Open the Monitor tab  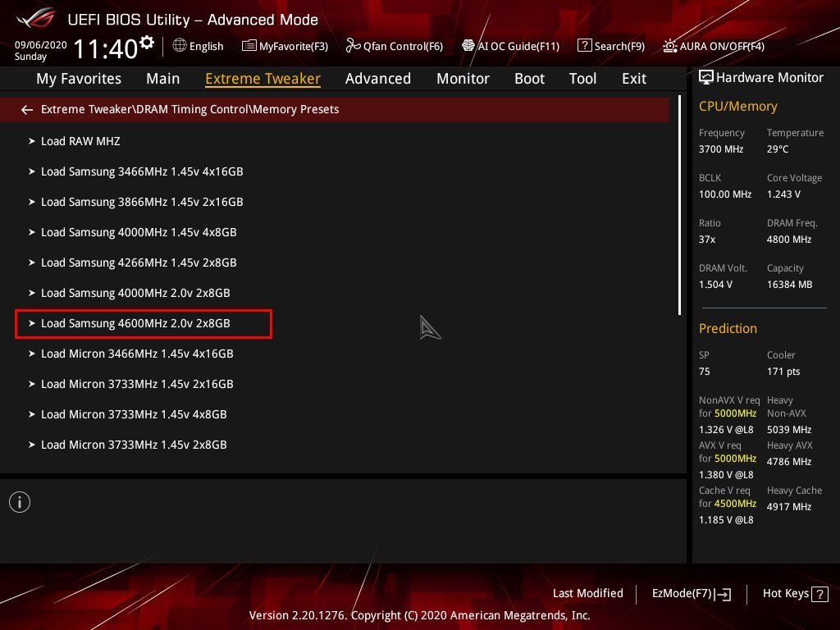click(x=463, y=79)
